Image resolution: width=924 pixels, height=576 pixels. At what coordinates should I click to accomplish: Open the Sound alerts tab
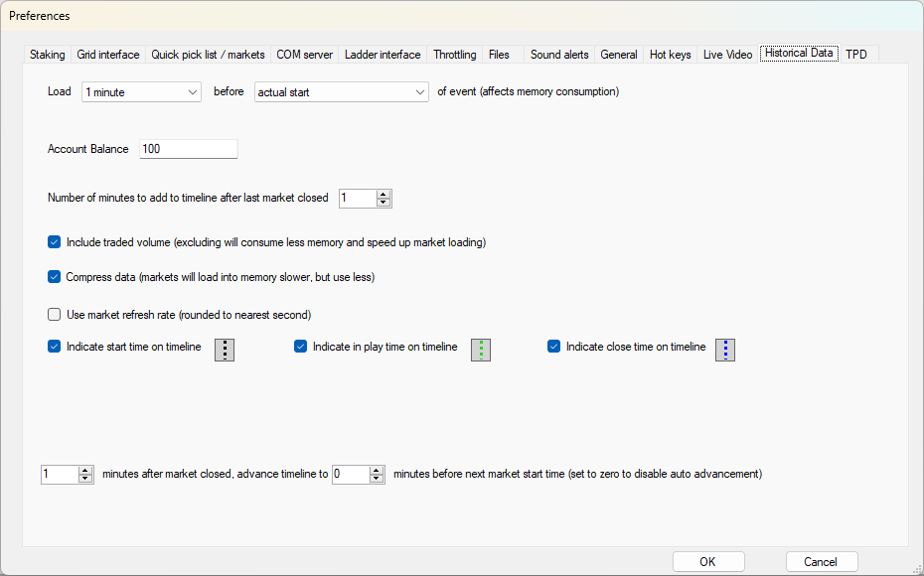click(x=559, y=55)
